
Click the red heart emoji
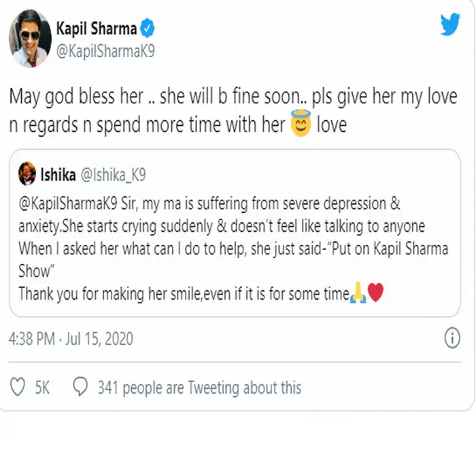click(377, 294)
